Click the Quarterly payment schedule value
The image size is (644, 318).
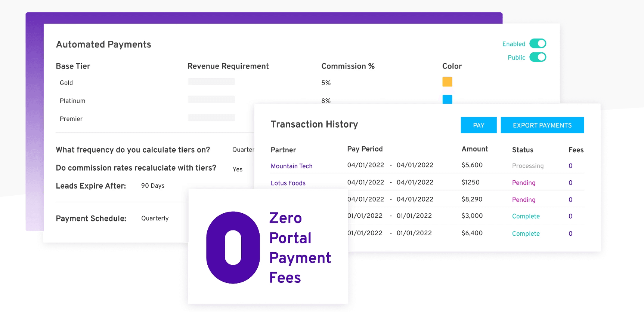tap(155, 218)
